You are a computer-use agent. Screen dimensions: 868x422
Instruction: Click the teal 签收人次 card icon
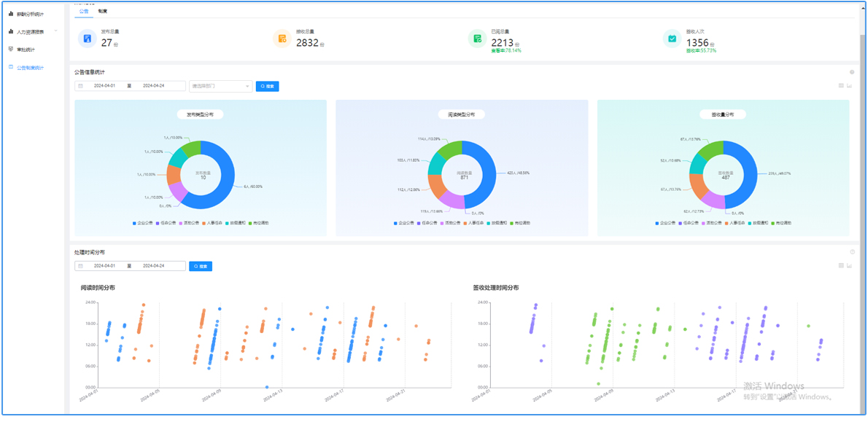click(x=672, y=39)
